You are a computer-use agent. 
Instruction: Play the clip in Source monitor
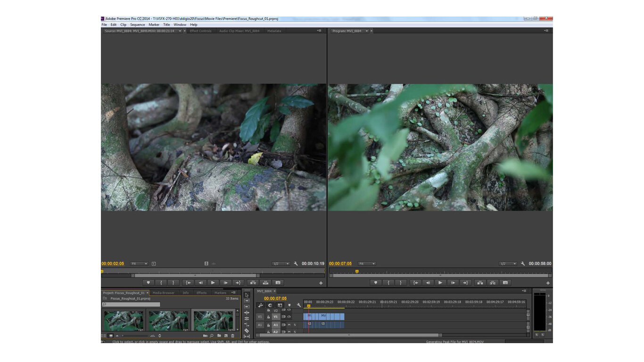pyautogui.click(x=213, y=283)
